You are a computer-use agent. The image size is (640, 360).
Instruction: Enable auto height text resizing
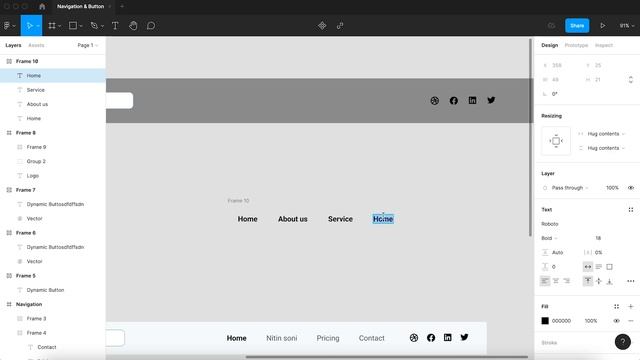[599, 267]
